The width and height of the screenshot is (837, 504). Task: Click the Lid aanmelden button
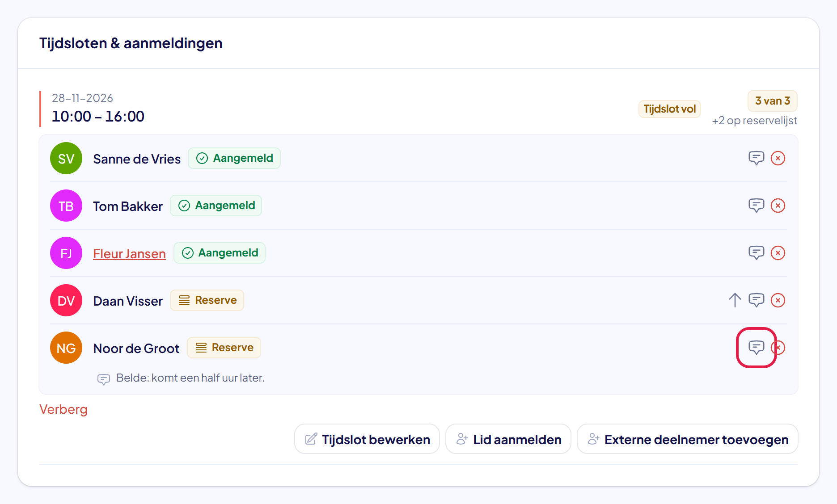point(508,439)
